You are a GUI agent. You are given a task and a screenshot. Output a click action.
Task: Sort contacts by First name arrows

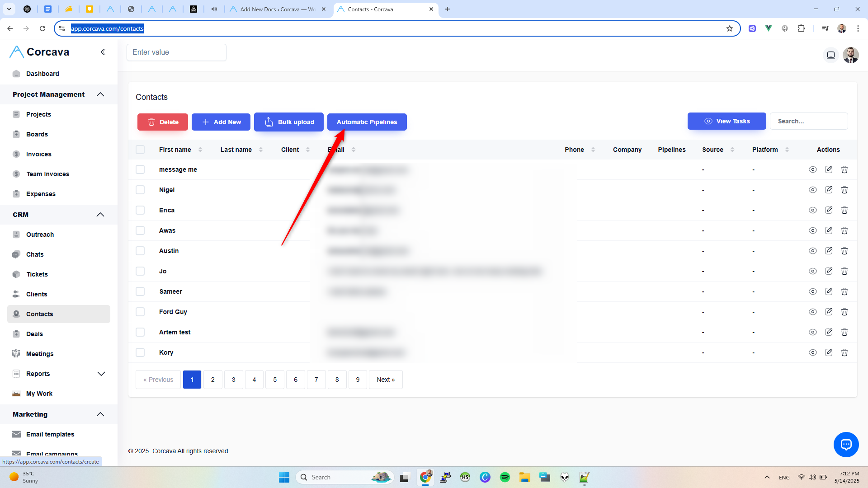point(200,150)
